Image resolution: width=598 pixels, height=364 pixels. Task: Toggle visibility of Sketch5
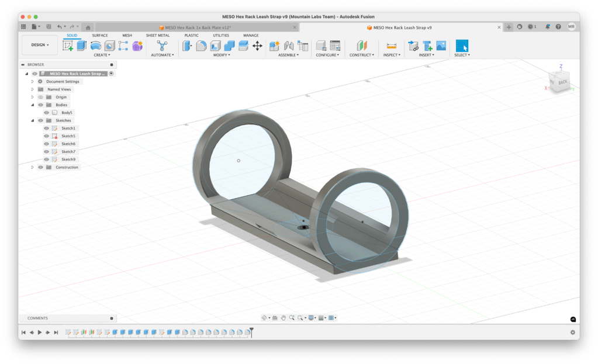[x=46, y=136]
